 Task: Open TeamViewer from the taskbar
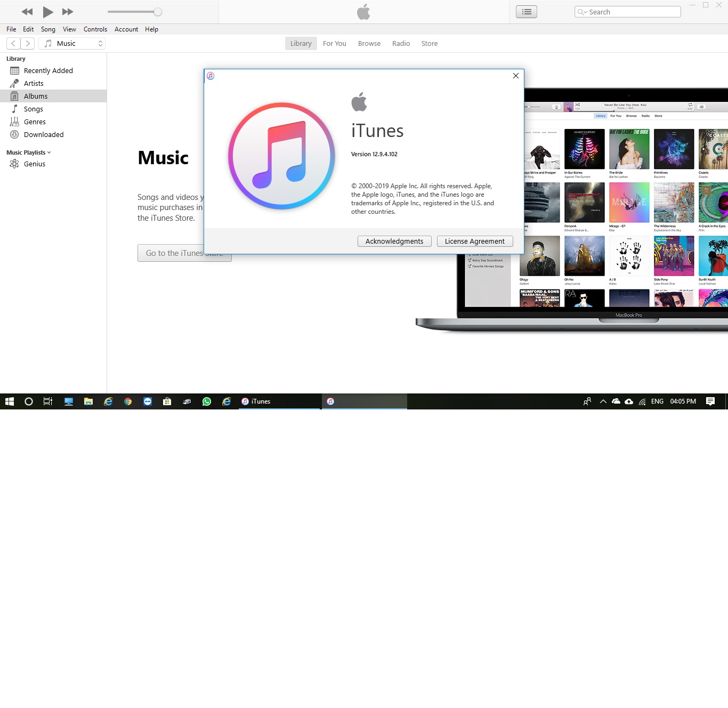[148, 401]
